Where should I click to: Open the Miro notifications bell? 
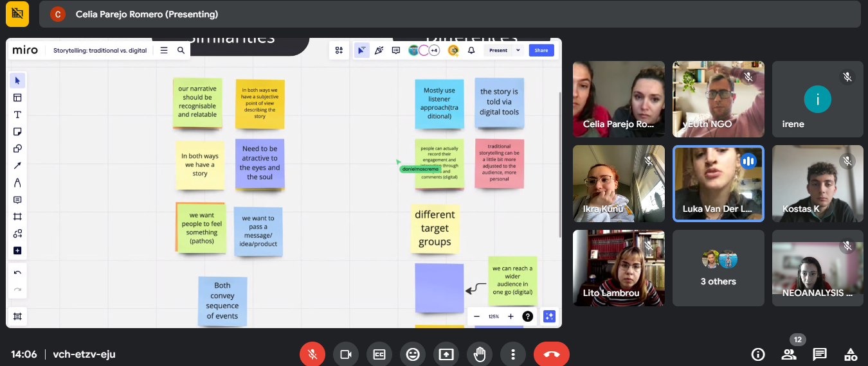(471, 50)
